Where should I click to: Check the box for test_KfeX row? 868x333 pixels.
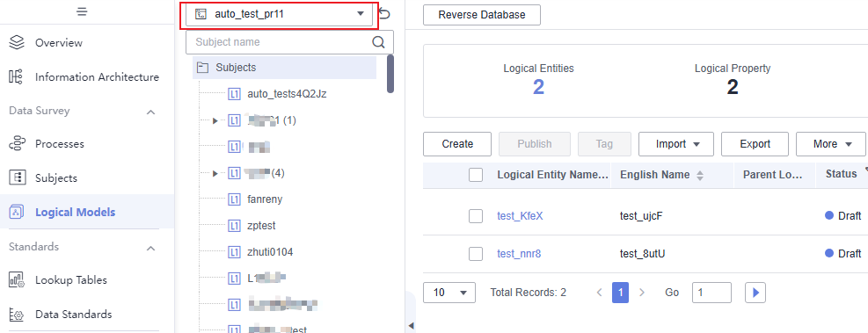click(476, 216)
